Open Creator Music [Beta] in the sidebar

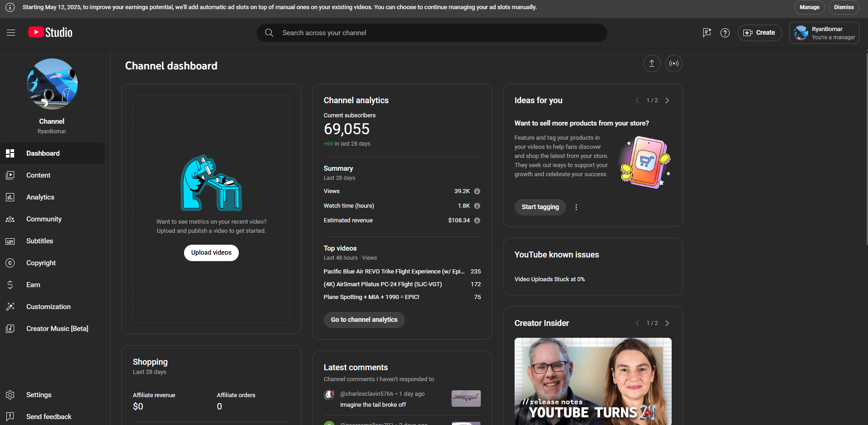click(52, 329)
